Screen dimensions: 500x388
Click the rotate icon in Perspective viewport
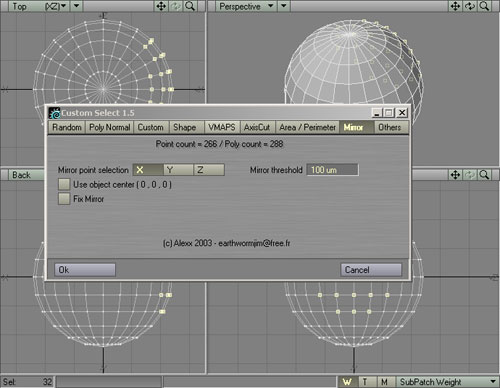pyautogui.click(x=470, y=6)
